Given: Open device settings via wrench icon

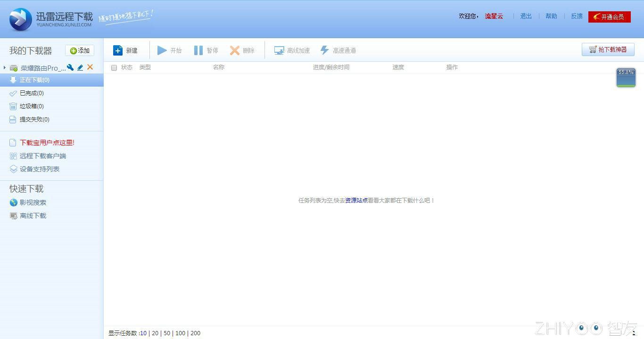Looking at the screenshot, I should coord(70,67).
